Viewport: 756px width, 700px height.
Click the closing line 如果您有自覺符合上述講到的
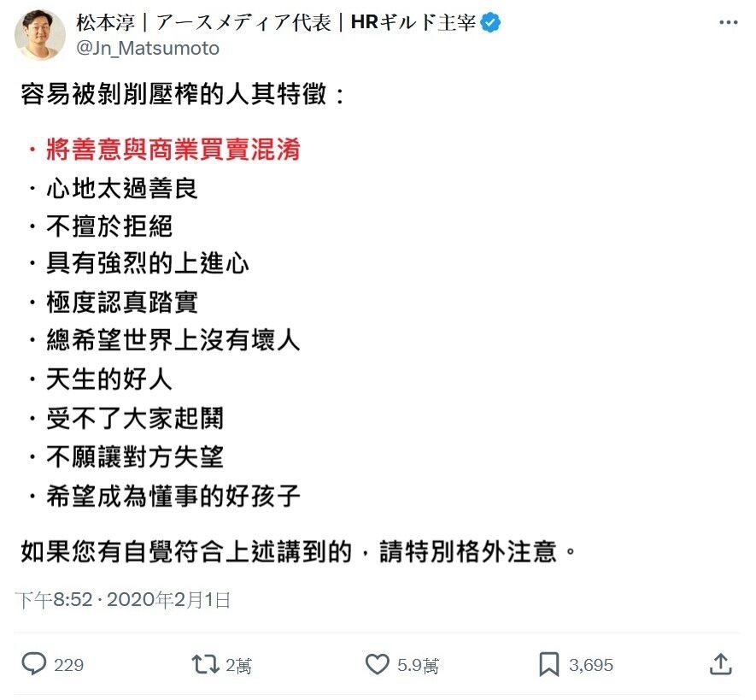click(186, 551)
